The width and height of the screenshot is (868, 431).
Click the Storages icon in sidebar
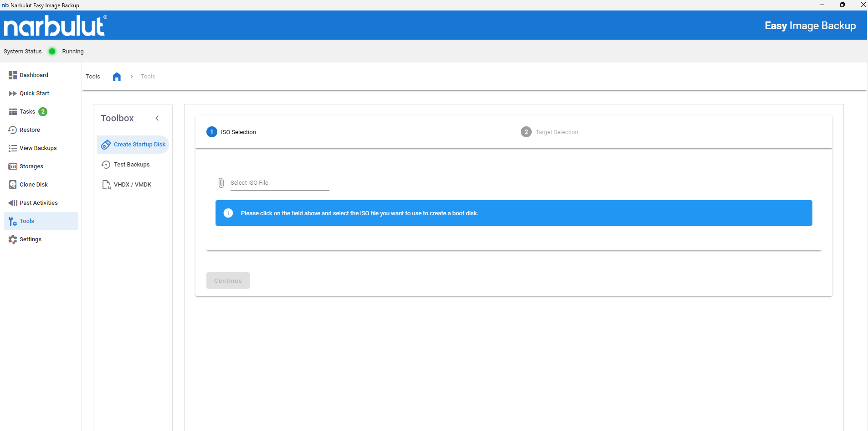[13, 166]
